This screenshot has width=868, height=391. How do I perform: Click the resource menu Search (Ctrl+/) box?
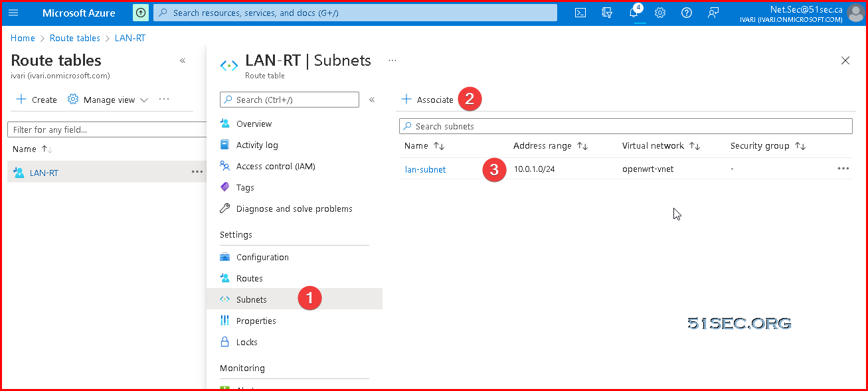click(x=290, y=100)
